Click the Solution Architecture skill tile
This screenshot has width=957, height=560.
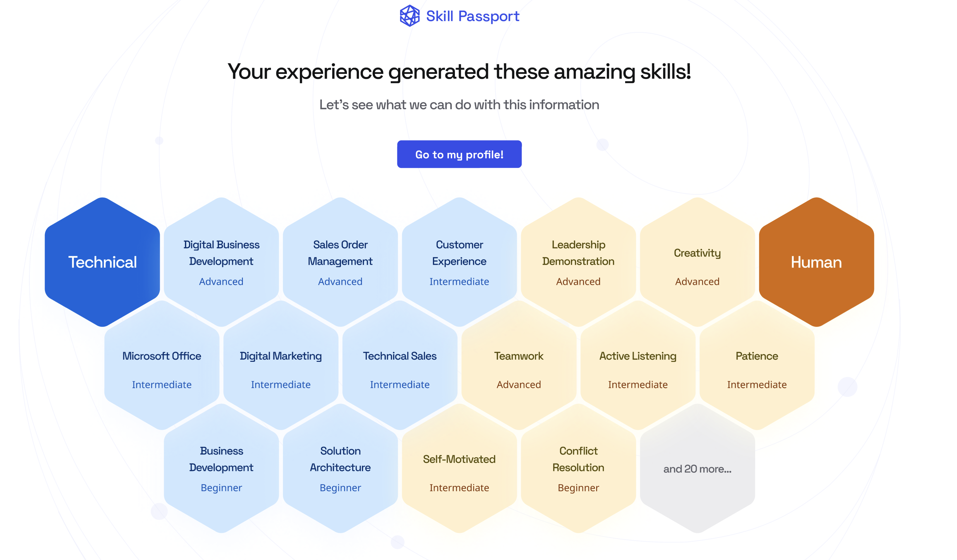click(x=340, y=468)
